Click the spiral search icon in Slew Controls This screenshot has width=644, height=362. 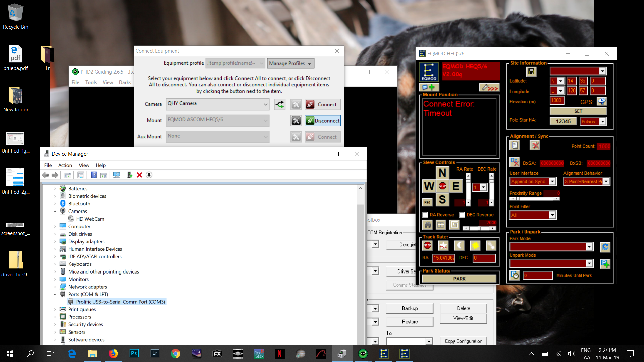454,225
